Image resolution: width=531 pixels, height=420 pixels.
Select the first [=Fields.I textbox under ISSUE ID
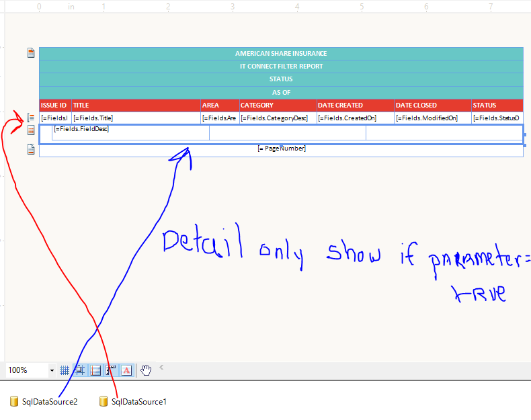pos(56,118)
